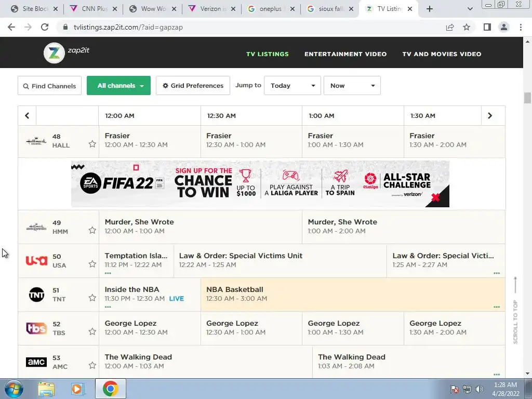This screenshot has width=532, height=399.
Task: Open ENTERTAINMENT VIDEO nav item
Action: [x=345, y=54]
